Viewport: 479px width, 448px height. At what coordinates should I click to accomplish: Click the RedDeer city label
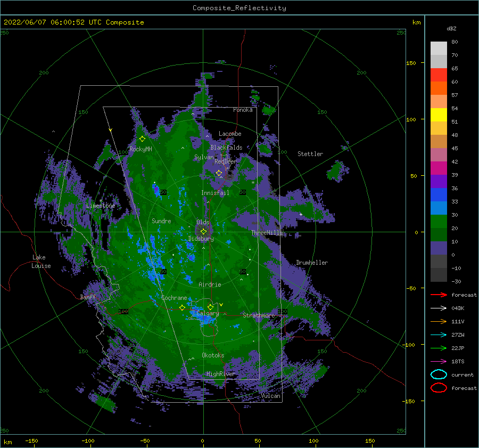[226, 161]
